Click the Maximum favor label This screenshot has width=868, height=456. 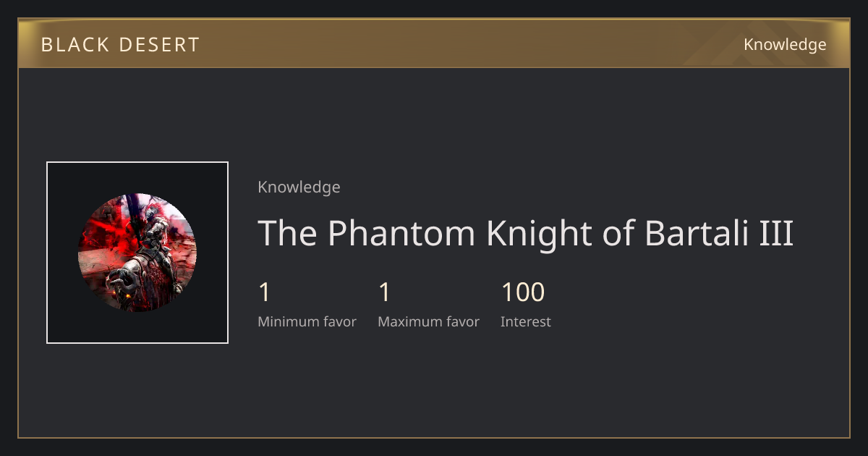(x=428, y=322)
